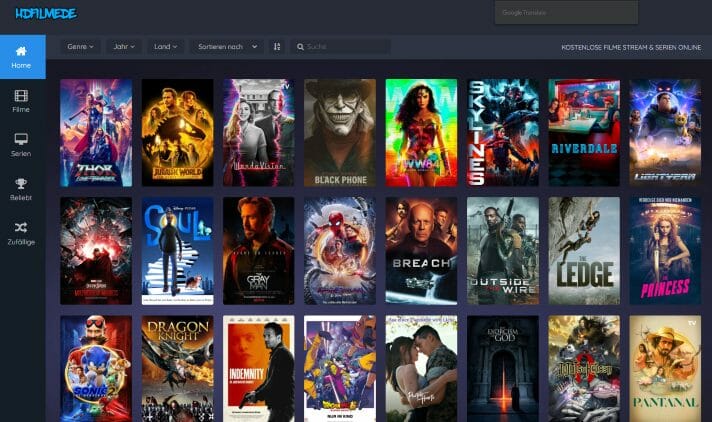Open the Thor Love and Thunder poster

(96, 133)
